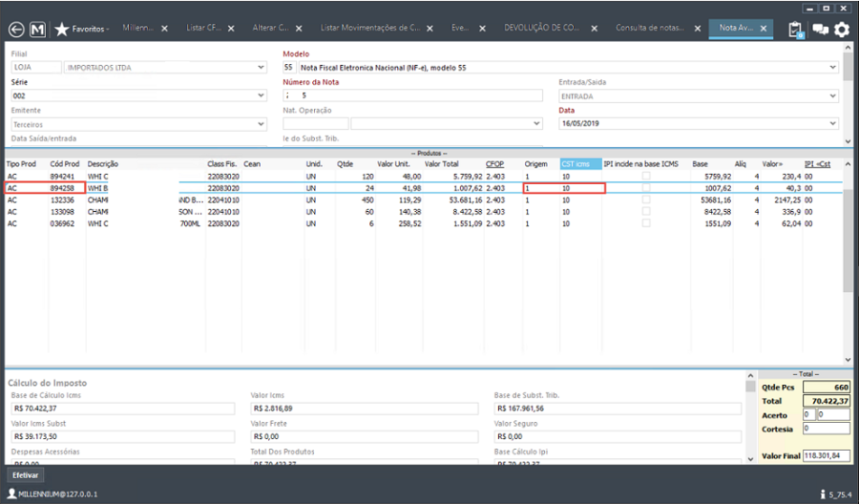Enable IPI incide checkbox for product 036962
Screen dimensions: 859x504
[646, 222]
